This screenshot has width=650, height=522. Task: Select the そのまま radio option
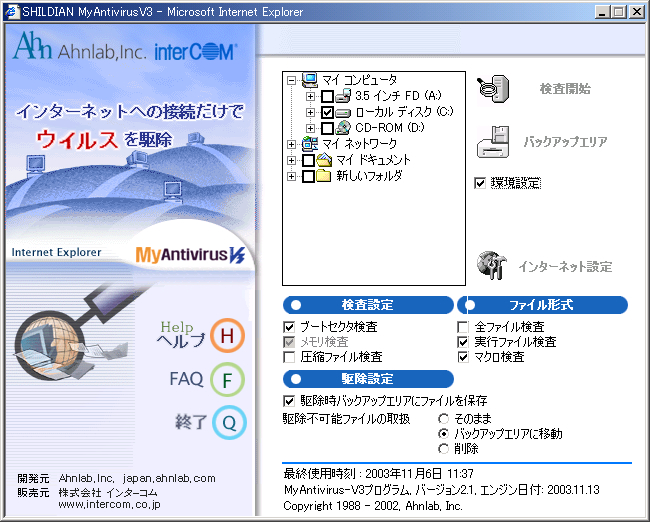point(444,418)
